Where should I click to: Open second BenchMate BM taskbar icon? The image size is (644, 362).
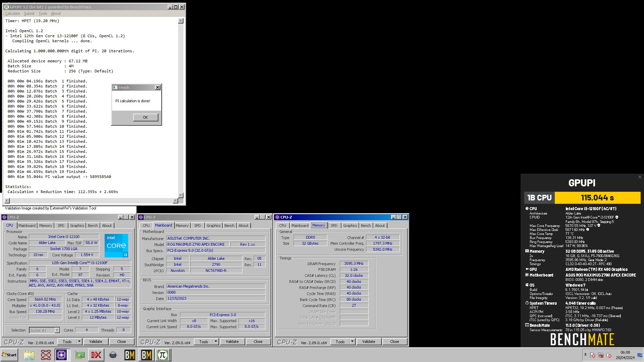(x=146, y=355)
